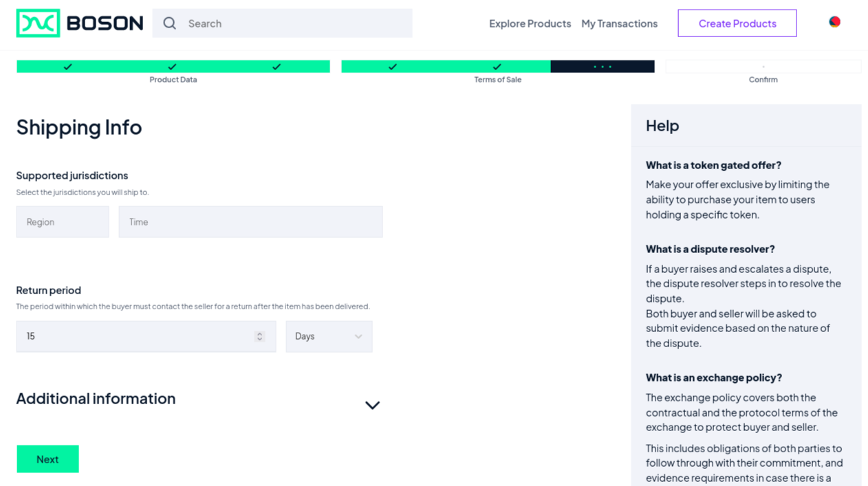Click second Terms of Sale checkmark
The image size is (868, 486).
pos(497,67)
